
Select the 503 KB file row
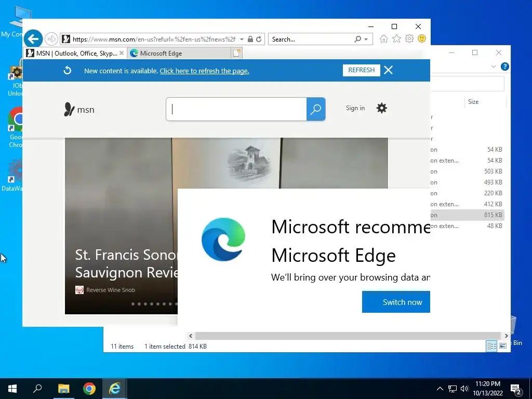point(467,171)
